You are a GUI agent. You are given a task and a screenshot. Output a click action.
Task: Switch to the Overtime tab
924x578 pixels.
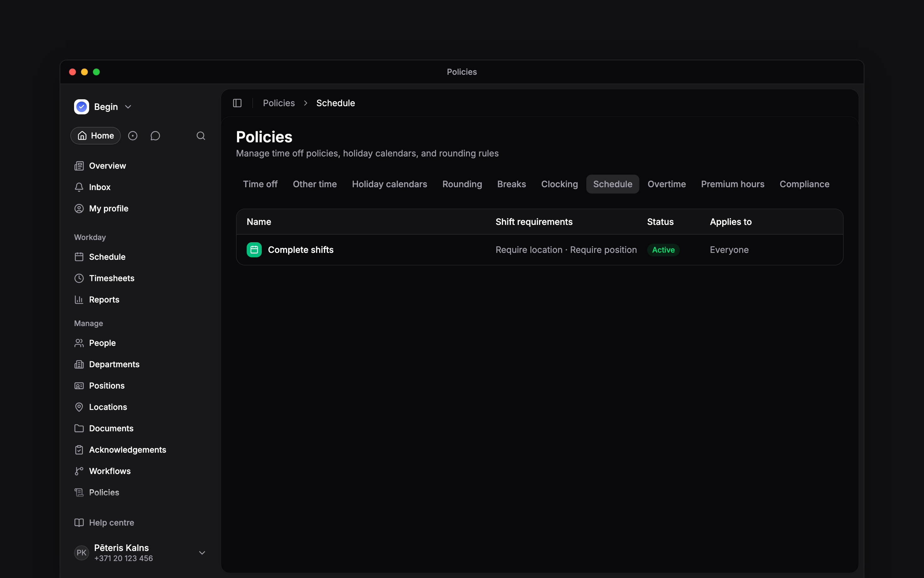667,184
